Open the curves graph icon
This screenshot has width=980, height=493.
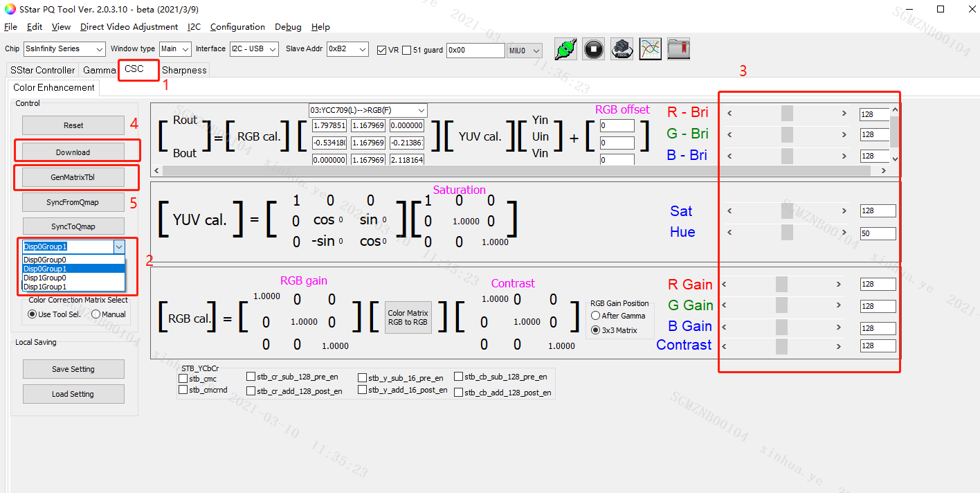click(650, 48)
